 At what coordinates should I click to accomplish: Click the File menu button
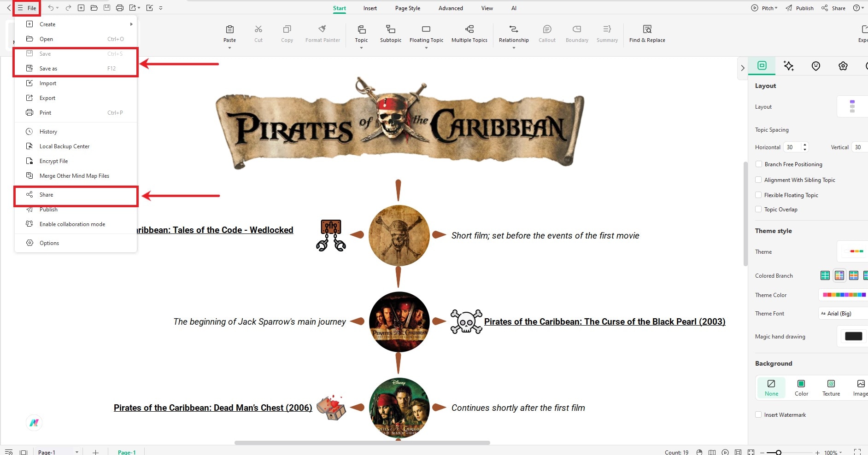(27, 8)
